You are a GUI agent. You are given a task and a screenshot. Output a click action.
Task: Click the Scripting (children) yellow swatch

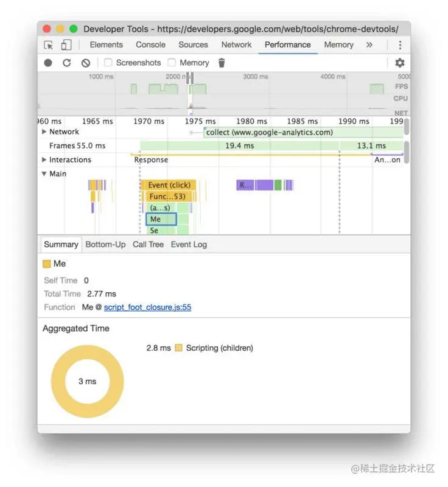(x=178, y=348)
